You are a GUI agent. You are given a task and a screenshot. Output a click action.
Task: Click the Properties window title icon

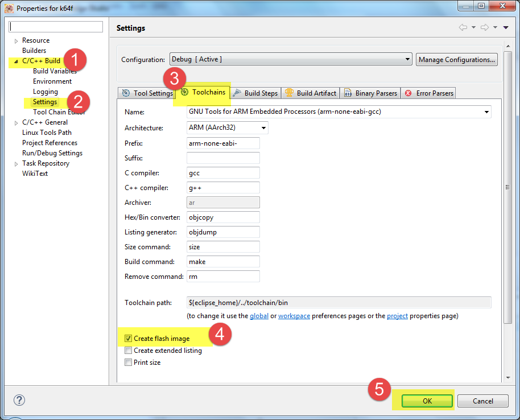pyautogui.click(x=9, y=9)
